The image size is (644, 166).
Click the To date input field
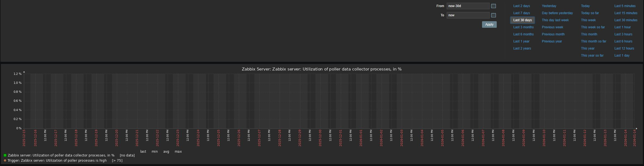[468, 15]
